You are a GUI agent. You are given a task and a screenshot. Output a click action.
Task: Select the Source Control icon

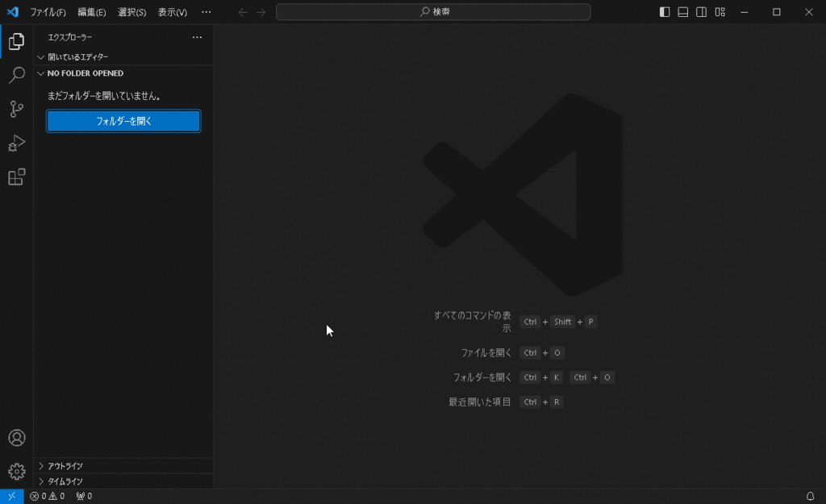pos(15,110)
